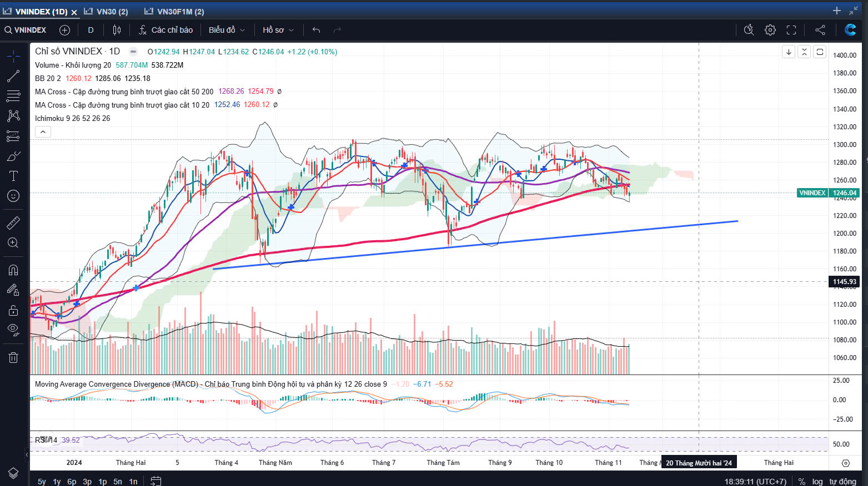The image size is (868, 486).
Task: Maximize the main chart pane
Action: coord(820,52)
